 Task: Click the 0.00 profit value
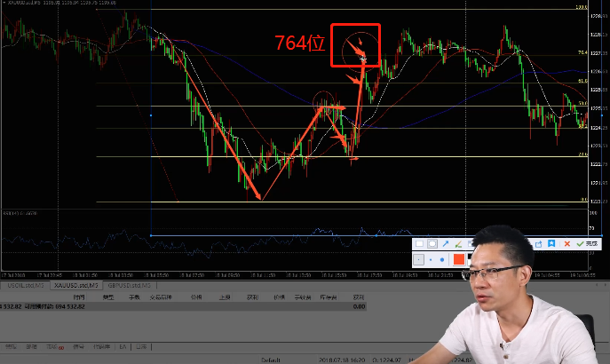pos(359,306)
